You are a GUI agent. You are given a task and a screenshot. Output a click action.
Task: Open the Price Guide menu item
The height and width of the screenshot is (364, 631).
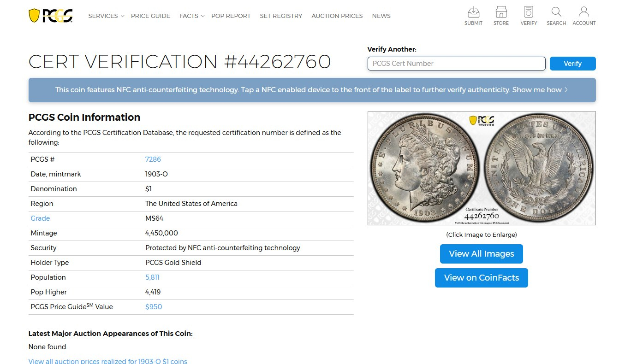(x=150, y=16)
